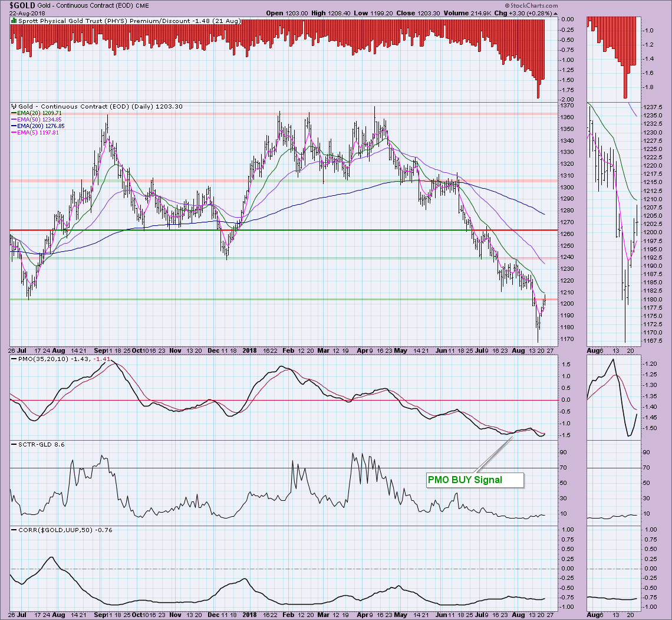Select the EMA(50) 1234.85 legend entry
This screenshot has width=672, height=620.
pos(36,119)
